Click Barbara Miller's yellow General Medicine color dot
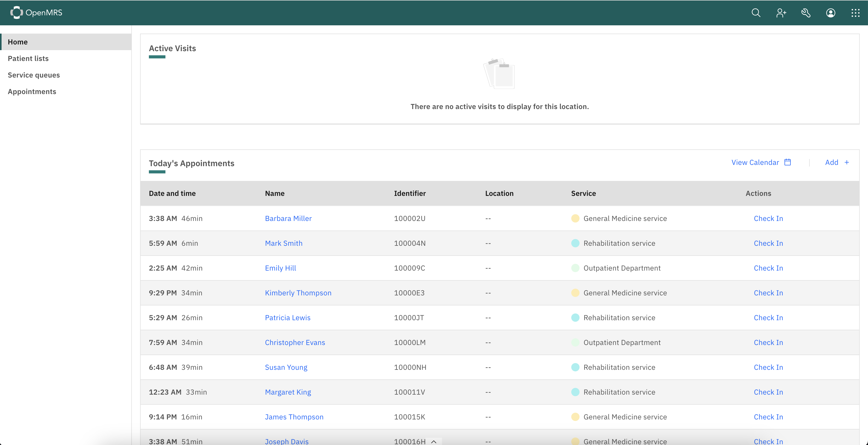Image resolution: width=868 pixels, height=445 pixels. click(575, 218)
